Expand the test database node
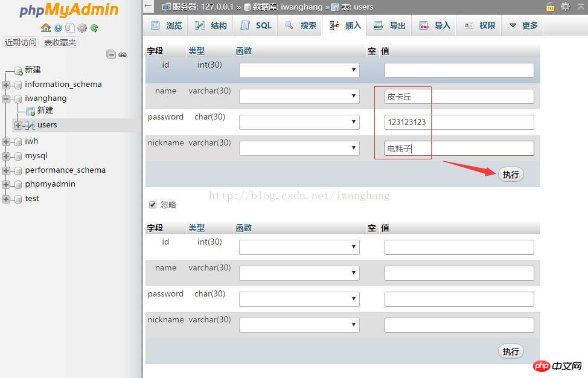The image size is (588, 378). [5, 199]
